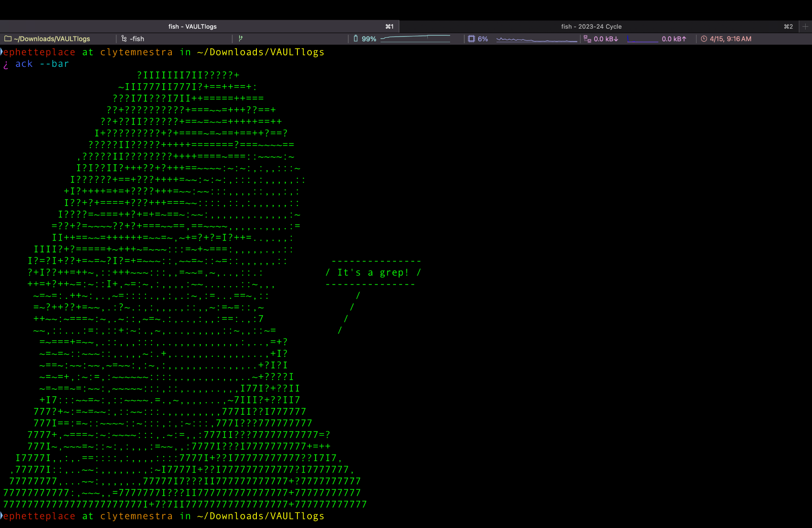812x528 pixels.
Task: Click the job tree icon beside -fish
Action: 124,39
